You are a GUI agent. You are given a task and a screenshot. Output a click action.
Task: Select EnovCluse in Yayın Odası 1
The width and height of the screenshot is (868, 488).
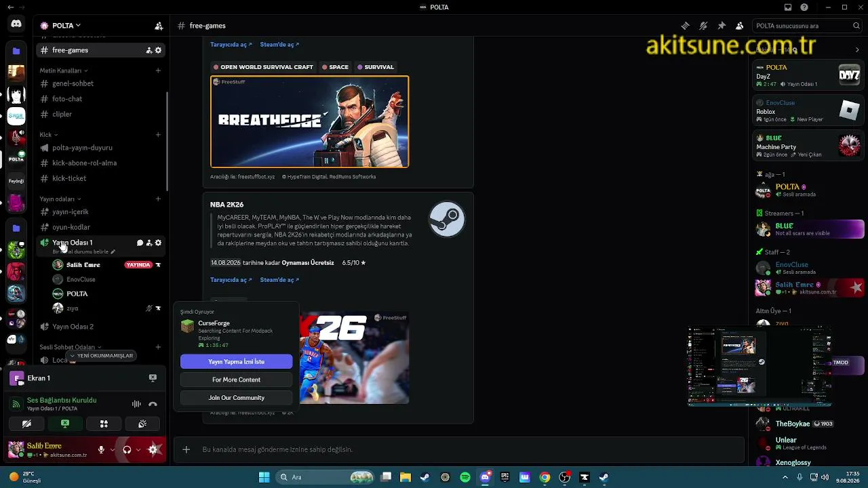point(108,279)
